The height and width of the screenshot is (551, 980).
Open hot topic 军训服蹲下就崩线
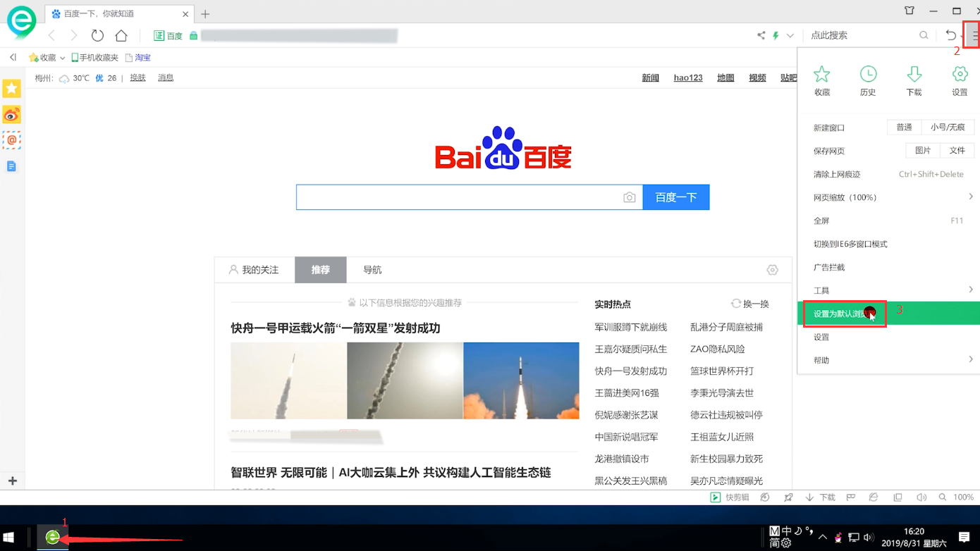point(630,327)
